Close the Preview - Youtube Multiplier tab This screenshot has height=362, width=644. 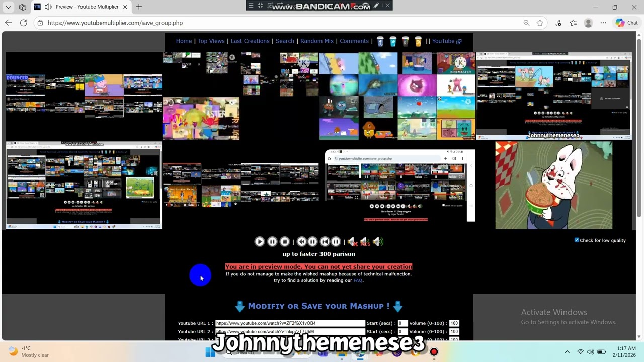click(125, 7)
